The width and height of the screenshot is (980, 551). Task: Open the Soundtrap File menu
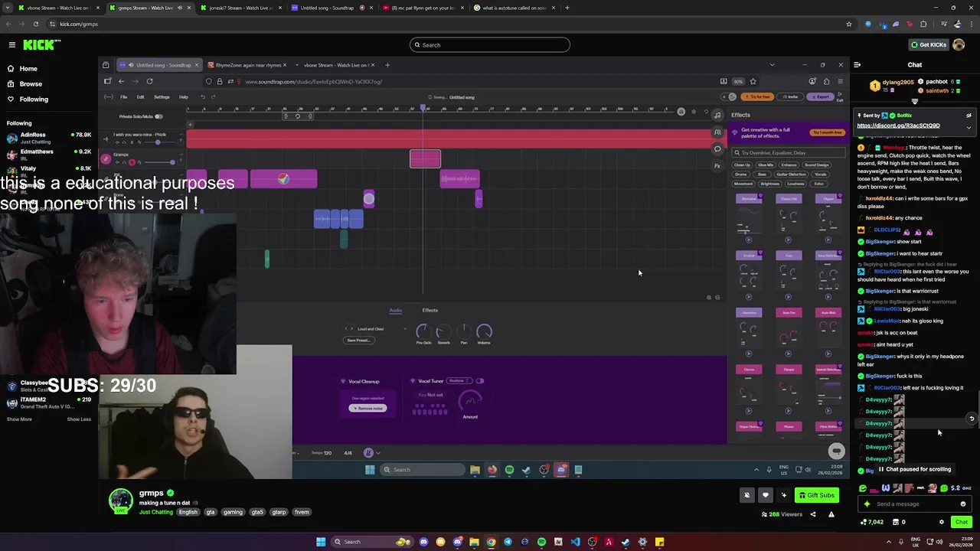tap(122, 97)
